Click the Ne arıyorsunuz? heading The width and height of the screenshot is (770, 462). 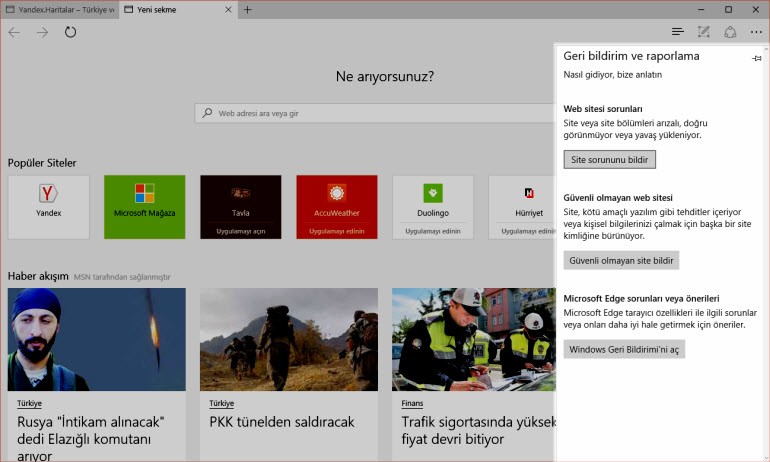point(385,77)
